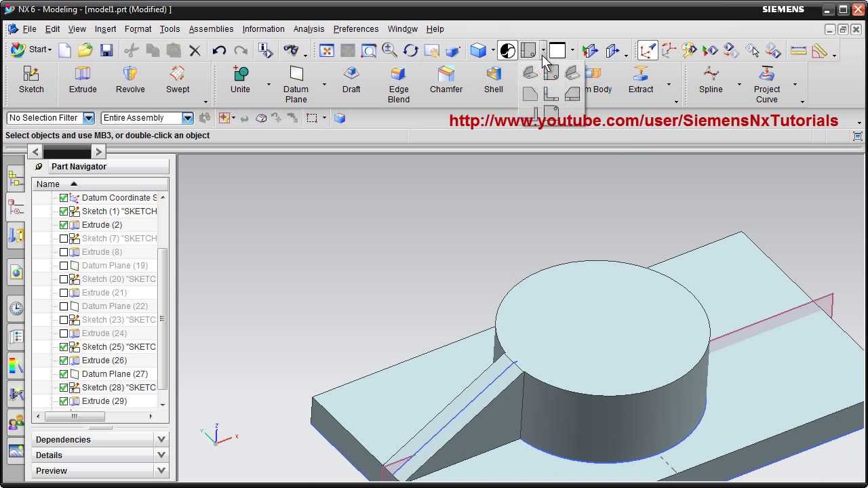The width and height of the screenshot is (868, 488).
Task: Click the binoculars find icon
Action: point(291,50)
